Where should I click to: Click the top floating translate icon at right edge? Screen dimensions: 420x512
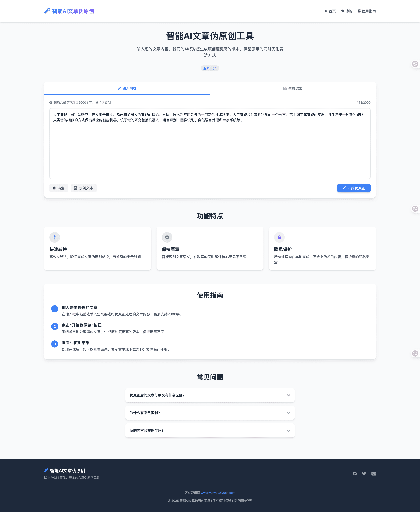click(415, 64)
